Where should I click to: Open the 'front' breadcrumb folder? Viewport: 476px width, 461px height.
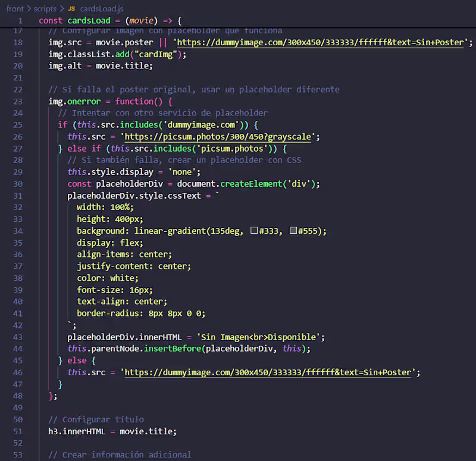[x=15, y=9]
